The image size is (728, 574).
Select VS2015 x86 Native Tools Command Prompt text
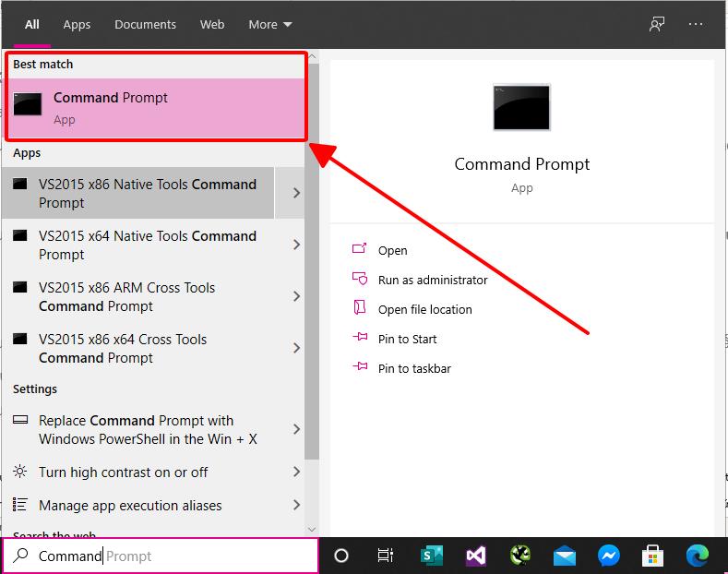148,193
